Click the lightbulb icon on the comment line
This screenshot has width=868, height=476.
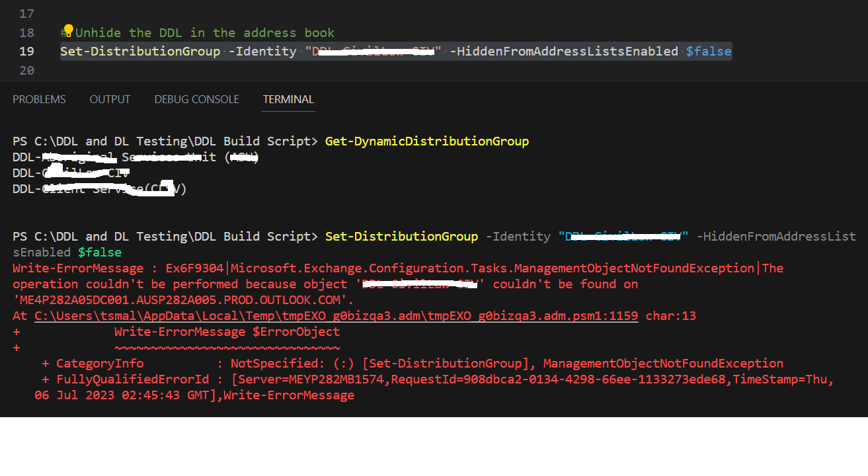point(68,29)
